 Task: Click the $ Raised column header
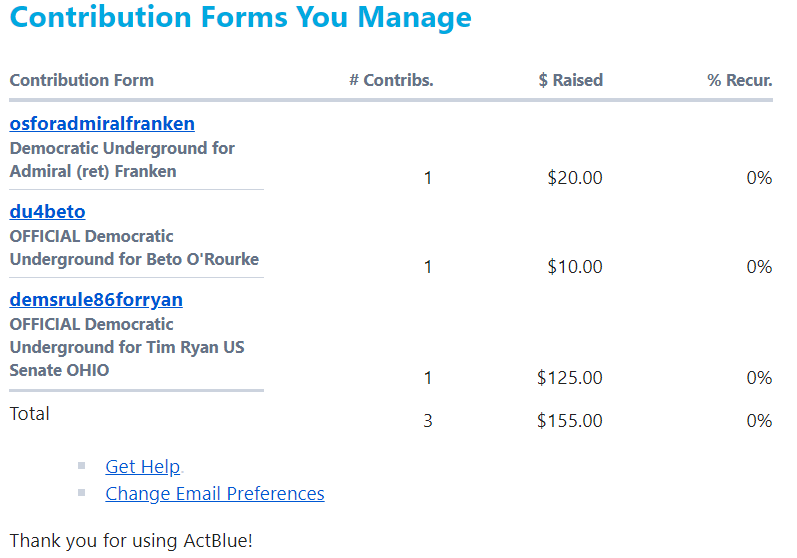pos(570,80)
